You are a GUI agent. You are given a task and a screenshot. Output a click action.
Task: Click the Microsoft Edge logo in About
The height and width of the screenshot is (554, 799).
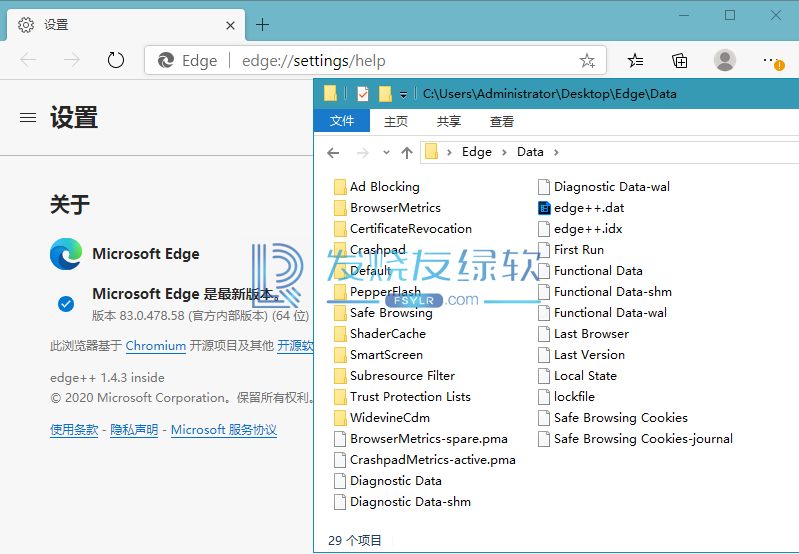[x=66, y=254]
